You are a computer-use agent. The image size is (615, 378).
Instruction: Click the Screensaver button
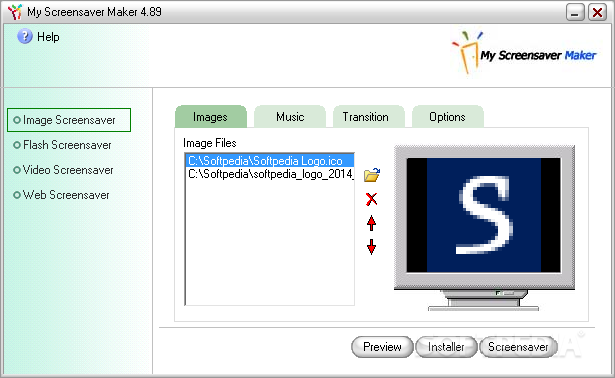tap(518, 347)
